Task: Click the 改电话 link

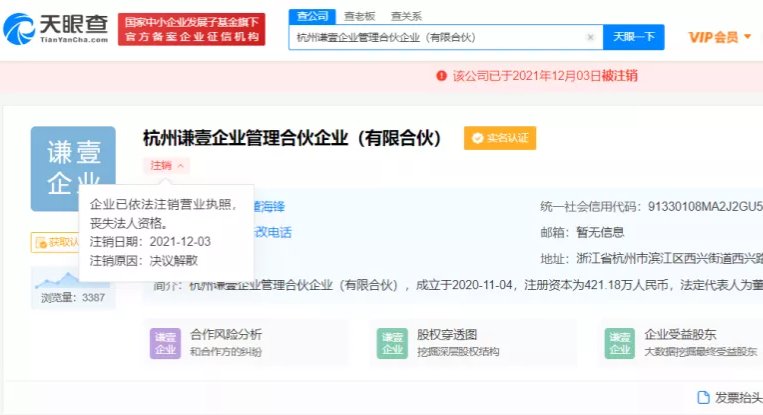Action: (273, 233)
